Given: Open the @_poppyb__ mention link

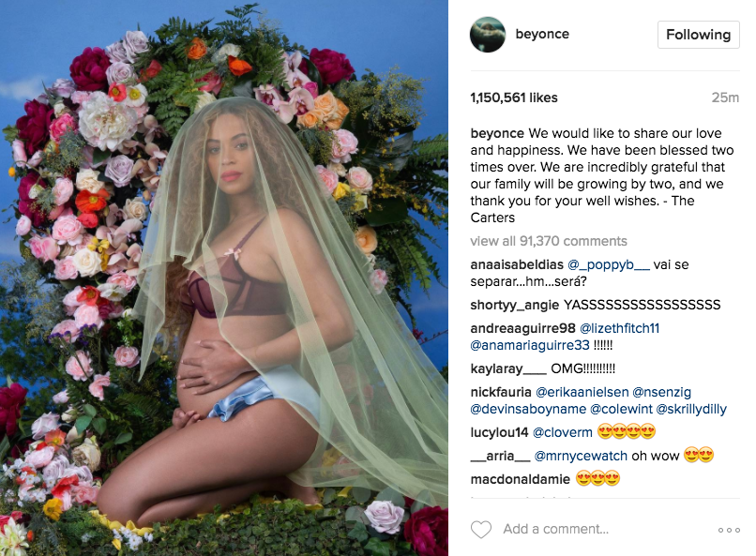Looking at the screenshot, I should (609, 265).
